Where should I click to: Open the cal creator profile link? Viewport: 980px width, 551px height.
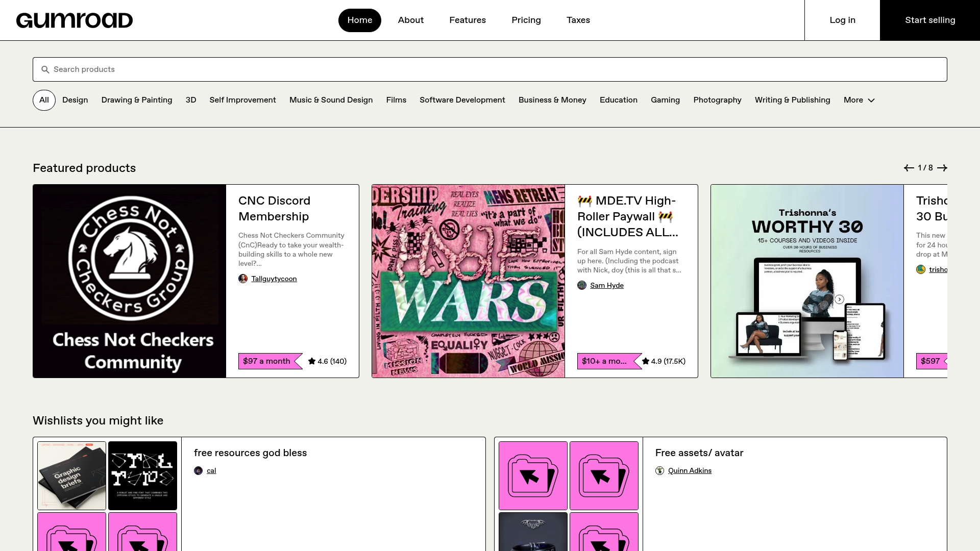pos(211,470)
